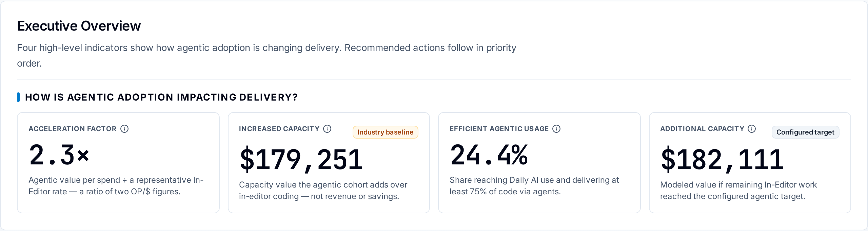Select the Efficient Agentic Usage card label
868x231 pixels.
pyautogui.click(x=499, y=129)
